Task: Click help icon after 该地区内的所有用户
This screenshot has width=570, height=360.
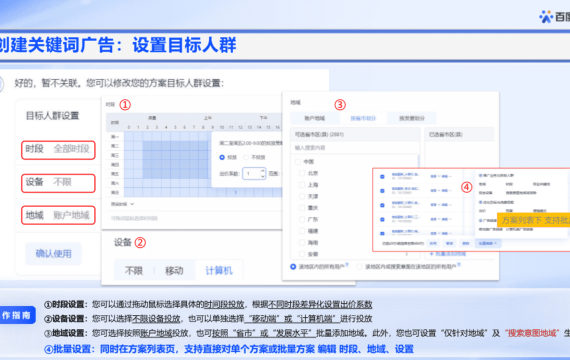Action: pyautogui.click(x=347, y=265)
